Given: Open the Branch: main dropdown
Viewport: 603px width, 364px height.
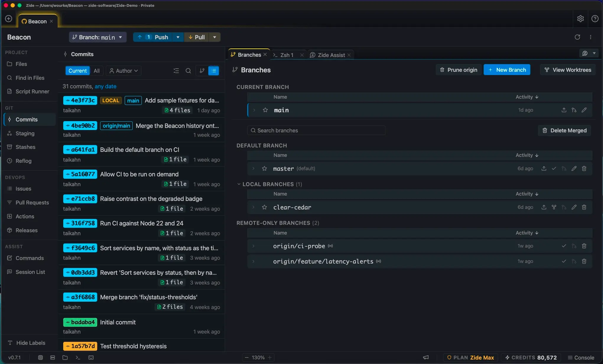Looking at the screenshot, I should 97,37.
